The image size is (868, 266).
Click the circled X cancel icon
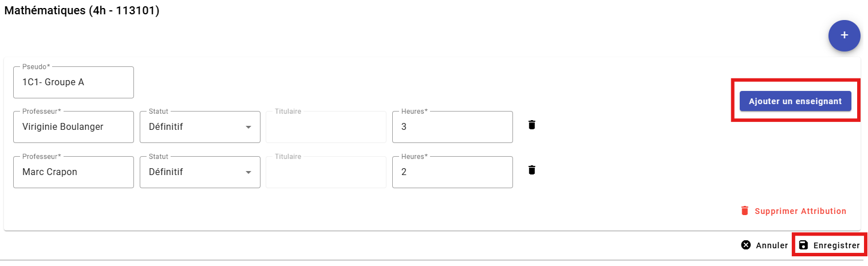pyautogui.click(x=745, y=245)
